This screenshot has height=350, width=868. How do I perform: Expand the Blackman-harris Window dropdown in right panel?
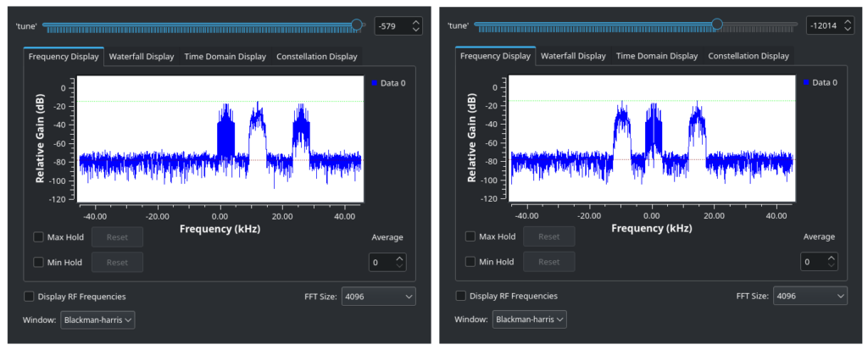click(530, 319)
